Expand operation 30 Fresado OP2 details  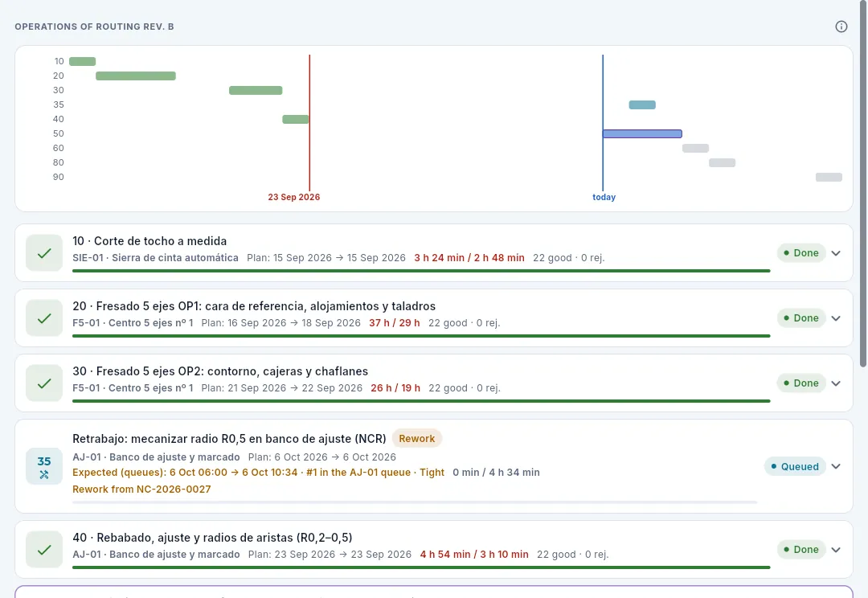836,383
